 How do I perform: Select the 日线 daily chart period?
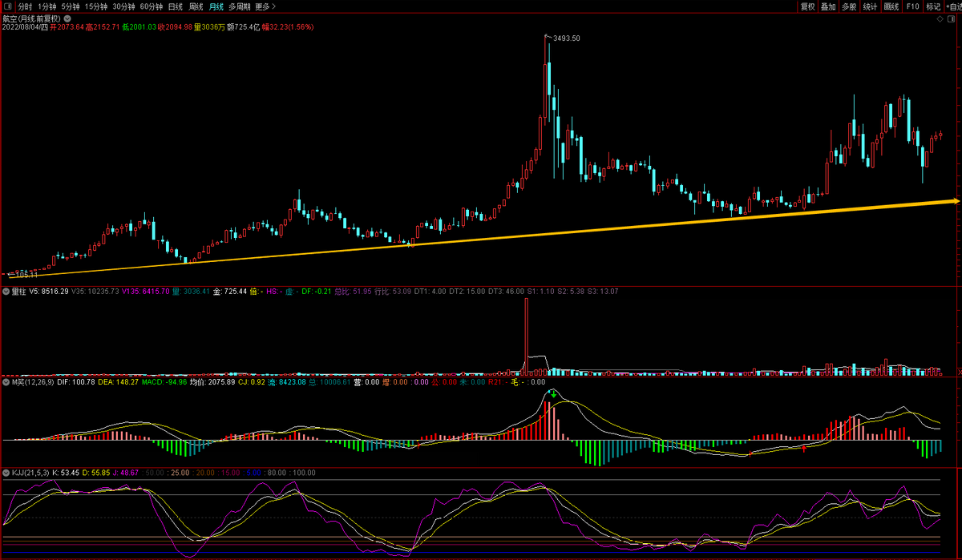176,6
